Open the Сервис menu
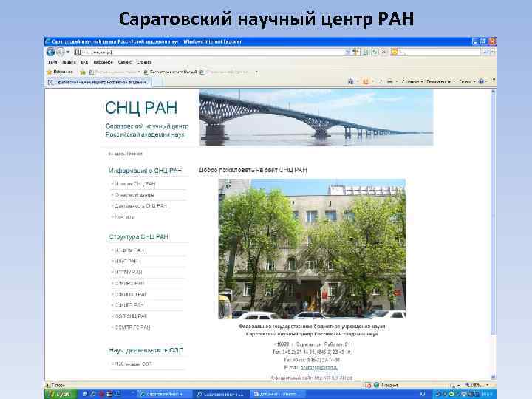The width and height of the screenshot is (532, 399). click(125, 62)
